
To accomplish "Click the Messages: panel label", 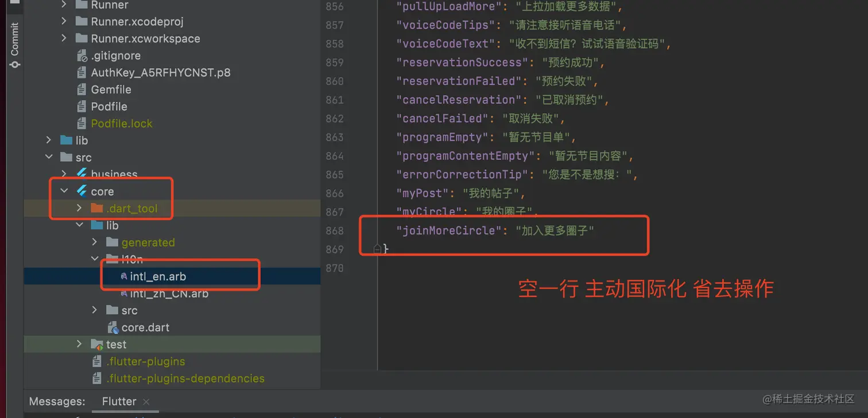I will click(x=57, y=401).
